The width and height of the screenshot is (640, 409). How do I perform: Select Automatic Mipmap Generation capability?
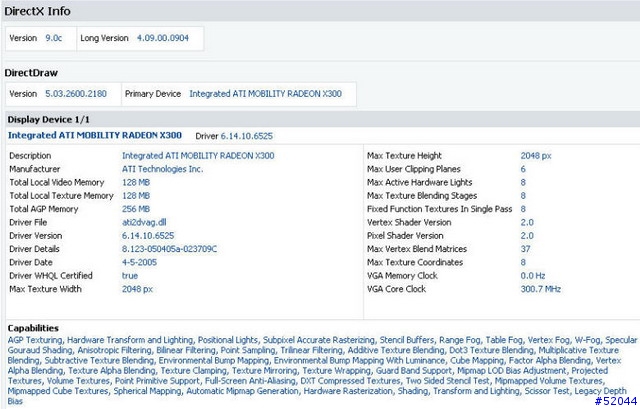click(x=242, y=391)
